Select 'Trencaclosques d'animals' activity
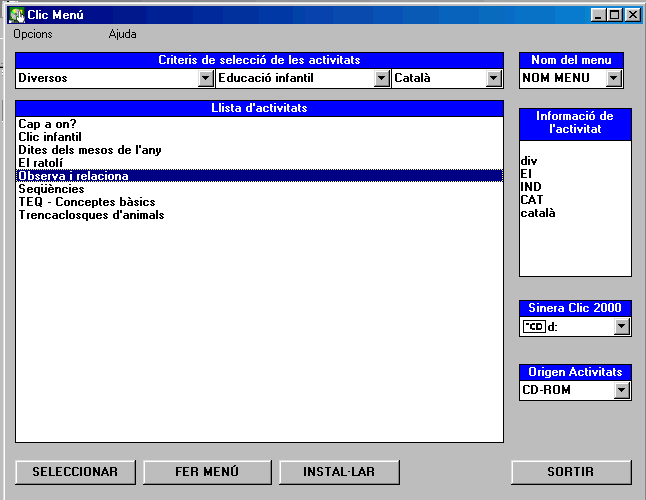This screenshot has height=500, width=646. tap(91, 215)
